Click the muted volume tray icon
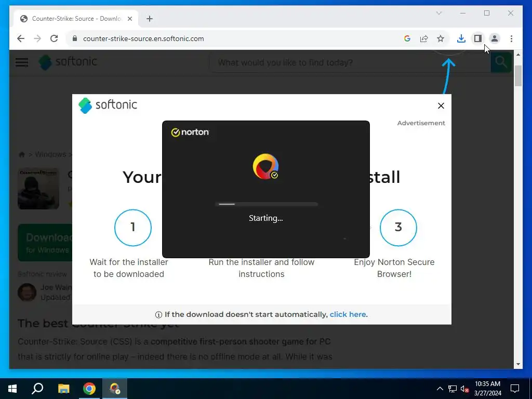 coord(464,389)
